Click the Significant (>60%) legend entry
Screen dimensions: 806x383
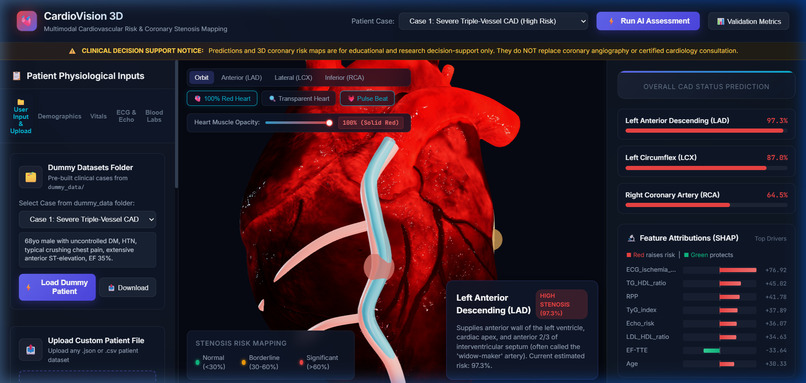pyautogui.click(x=318, y=362)
